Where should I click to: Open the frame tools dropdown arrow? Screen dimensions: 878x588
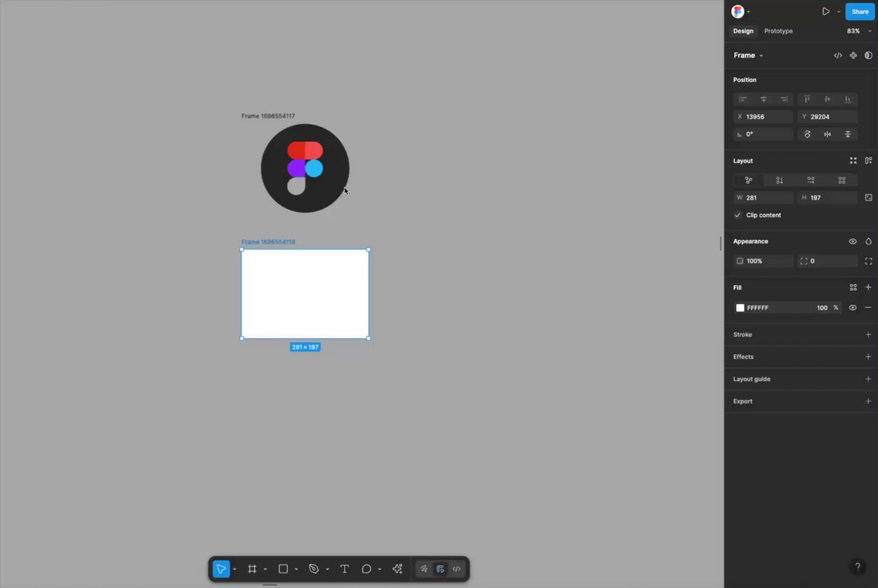[x=265, y=569]
